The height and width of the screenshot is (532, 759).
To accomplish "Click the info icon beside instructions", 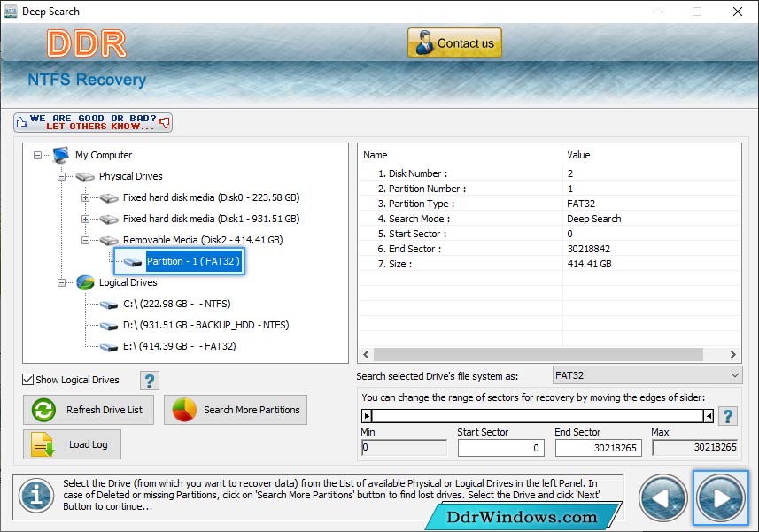I will coord(36,495).
